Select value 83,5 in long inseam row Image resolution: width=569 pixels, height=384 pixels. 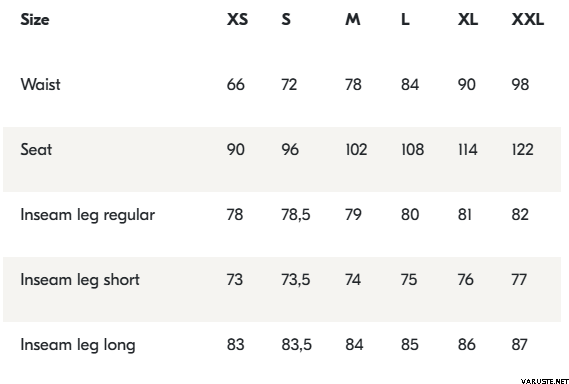pos(296,345)
